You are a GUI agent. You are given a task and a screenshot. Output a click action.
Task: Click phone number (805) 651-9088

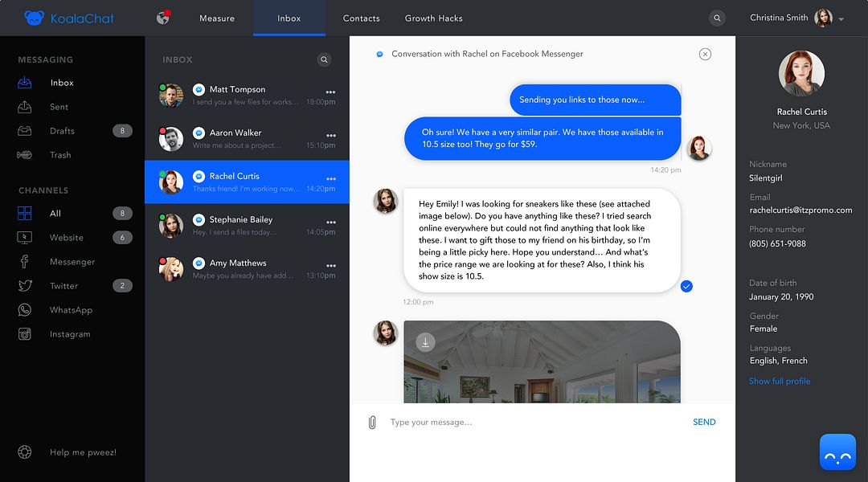pos(777,243)
